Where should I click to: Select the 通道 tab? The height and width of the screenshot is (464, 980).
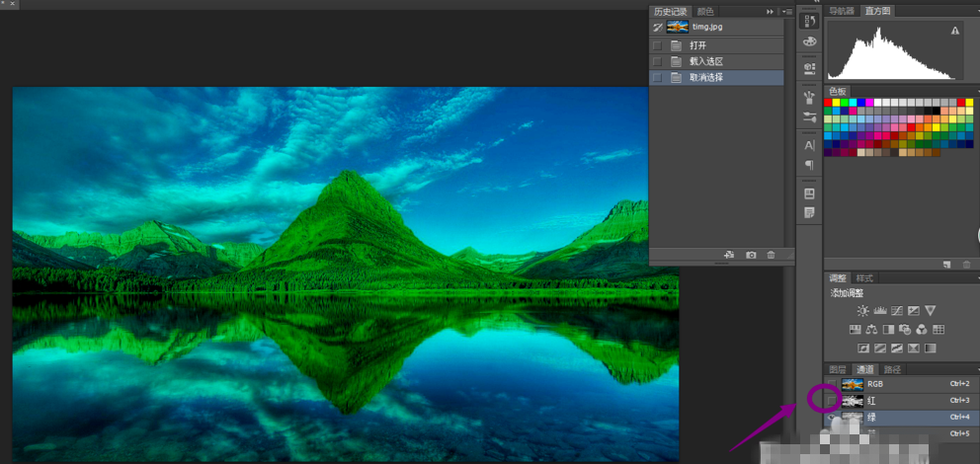(865, 369)
